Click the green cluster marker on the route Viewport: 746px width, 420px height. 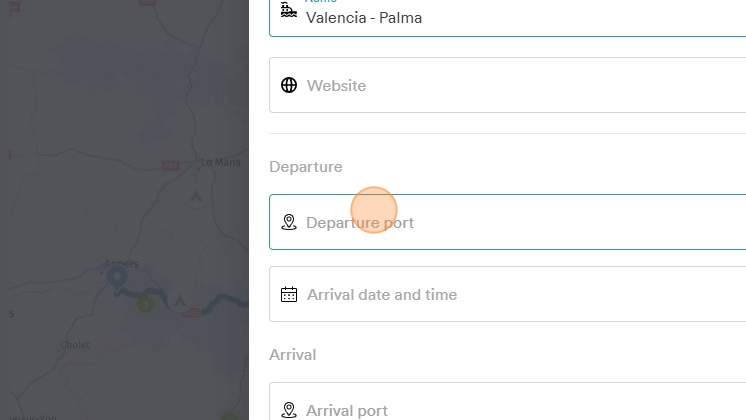click(146, 304)
